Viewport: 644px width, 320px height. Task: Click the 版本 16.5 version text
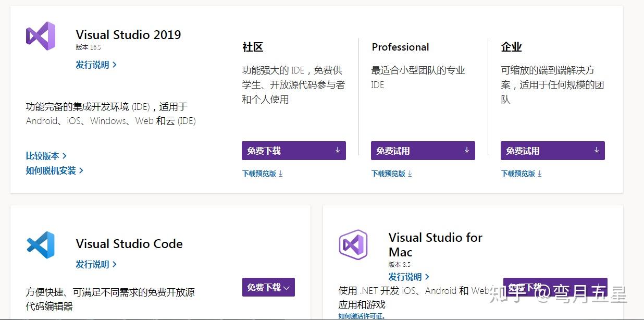(88, 47)
